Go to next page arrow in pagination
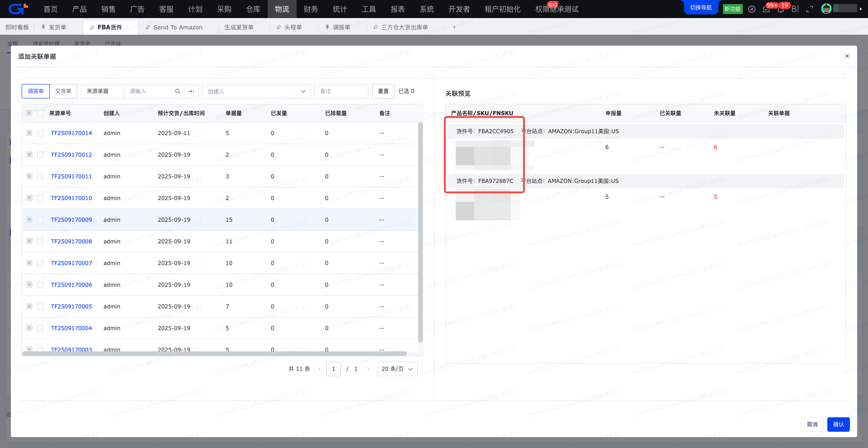 click(368, 369)
